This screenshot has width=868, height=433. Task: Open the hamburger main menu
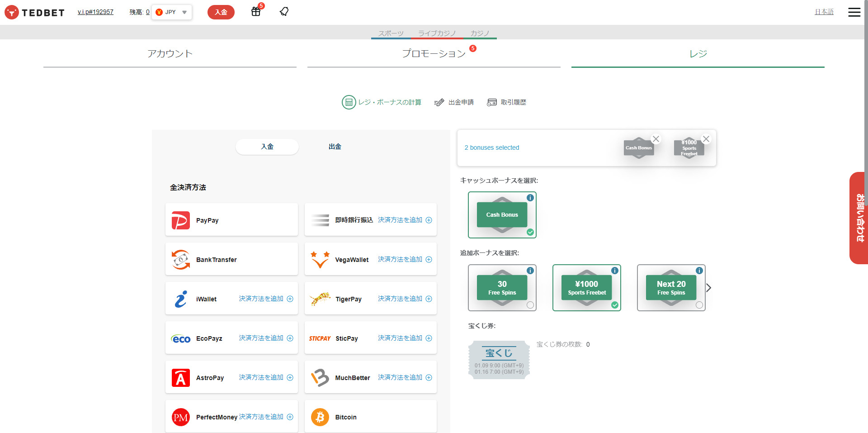(854, 12)
